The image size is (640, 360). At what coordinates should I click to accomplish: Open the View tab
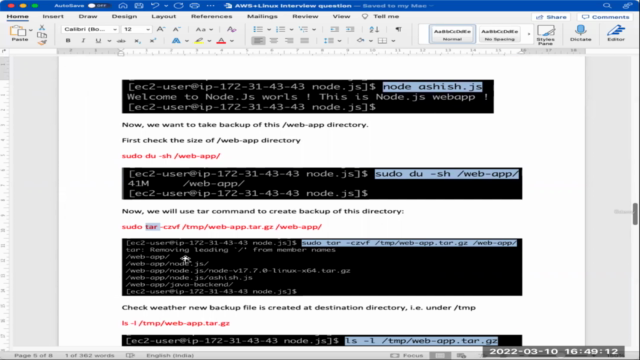[341, 16]
